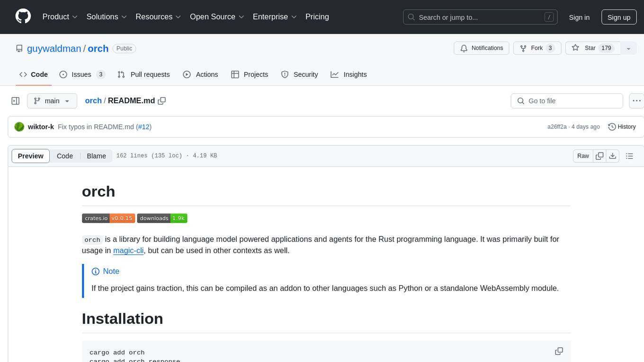Open wiktor-k's avatar profile
This screenshot has width=644, height=362.
click(19, 127)
